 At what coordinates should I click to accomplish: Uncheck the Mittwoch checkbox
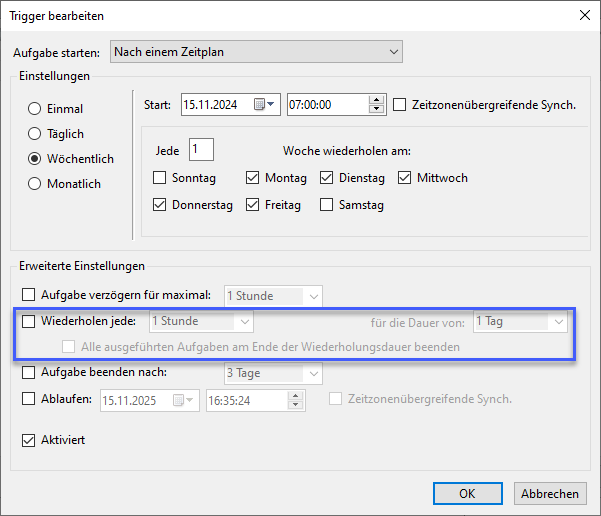404,178
